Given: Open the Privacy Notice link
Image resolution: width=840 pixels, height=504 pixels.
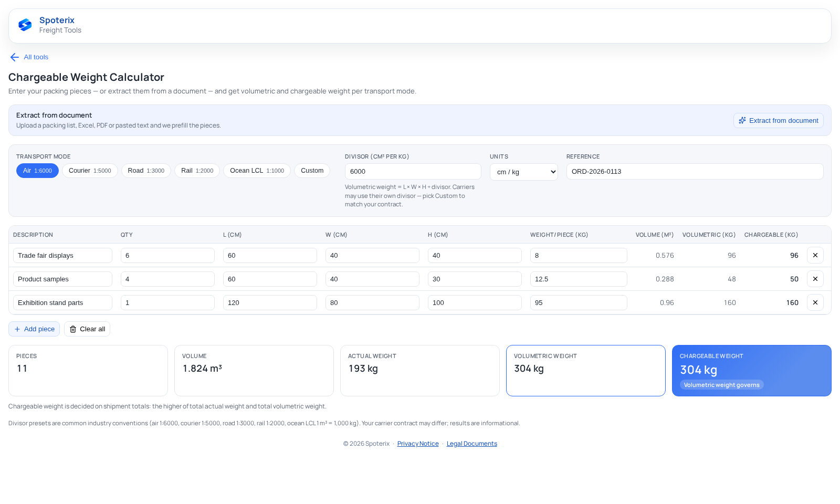Looking at the screenshot, I should (418, 444).
